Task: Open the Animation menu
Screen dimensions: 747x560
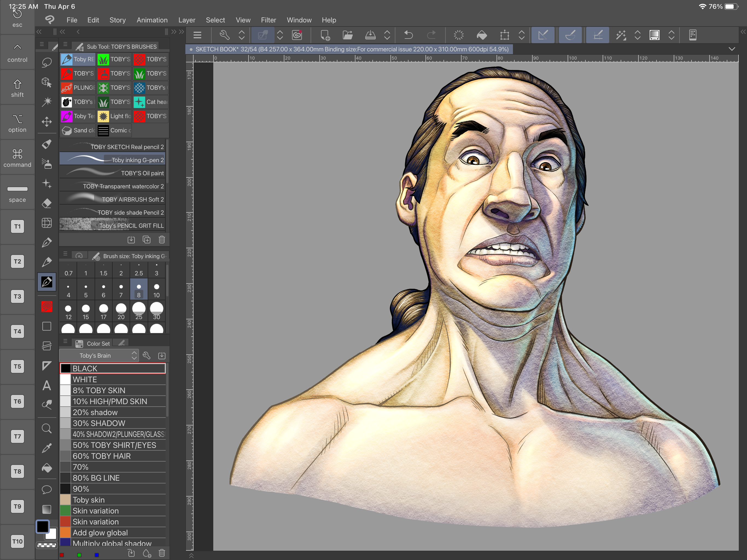Action: (x=152, y=20)
